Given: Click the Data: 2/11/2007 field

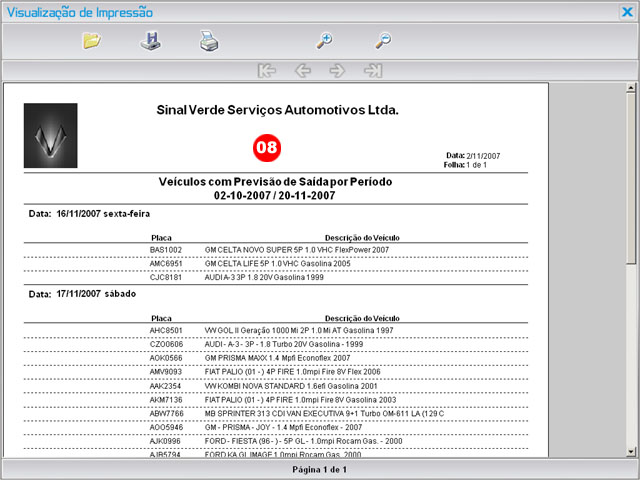Looking at the screenshot, I should tap(473, 156).
